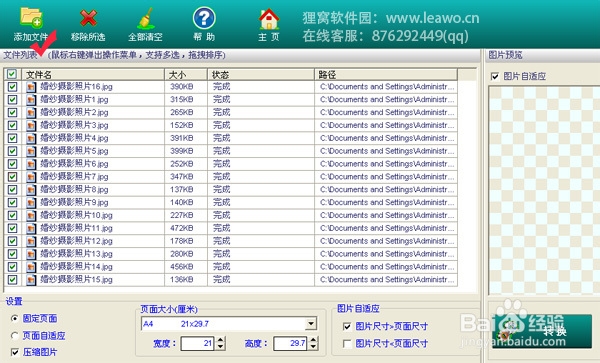The image size is (600, 363).
Task: Enable 图片尺寸<页面尺寸 option
Action: pos(347,344)
